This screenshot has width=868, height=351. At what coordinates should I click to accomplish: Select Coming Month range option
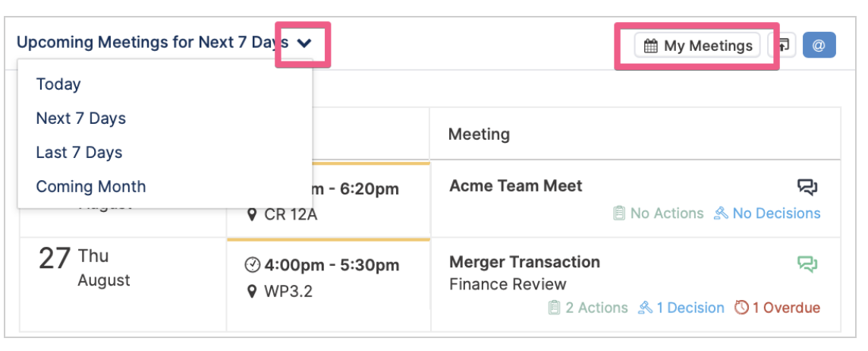coord(91,186)
